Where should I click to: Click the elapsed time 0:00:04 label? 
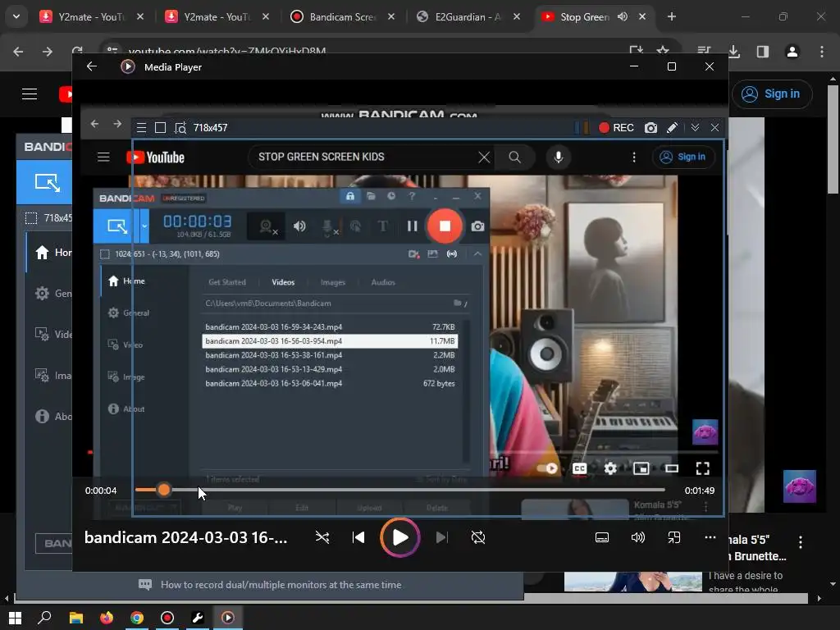click(x=101, y=491)
